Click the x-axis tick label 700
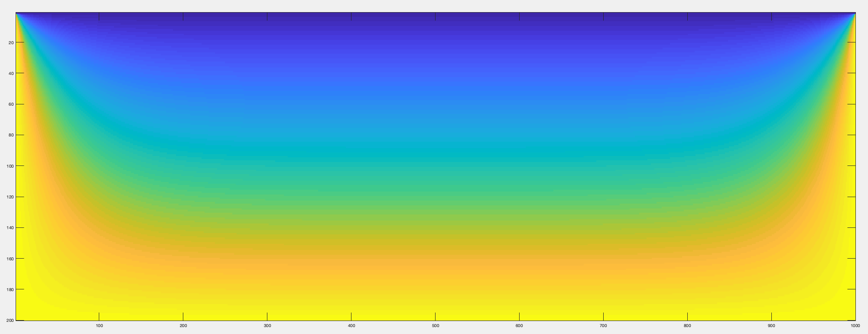 604,326
